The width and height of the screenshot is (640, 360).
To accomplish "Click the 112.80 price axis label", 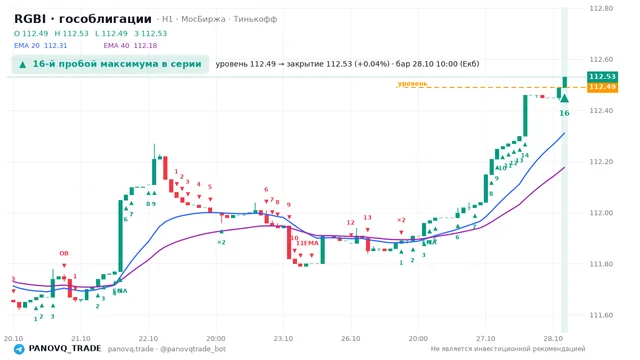I will (601, 8).
